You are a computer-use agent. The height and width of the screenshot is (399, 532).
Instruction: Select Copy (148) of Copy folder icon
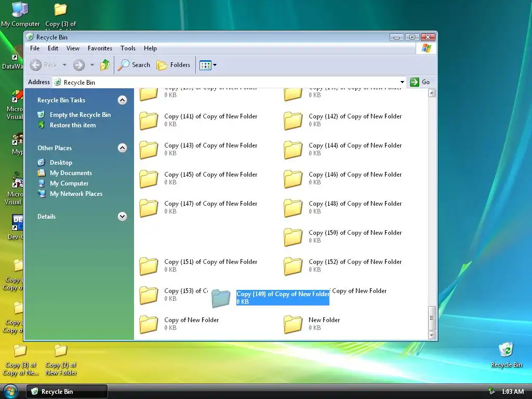coord(293,208)
